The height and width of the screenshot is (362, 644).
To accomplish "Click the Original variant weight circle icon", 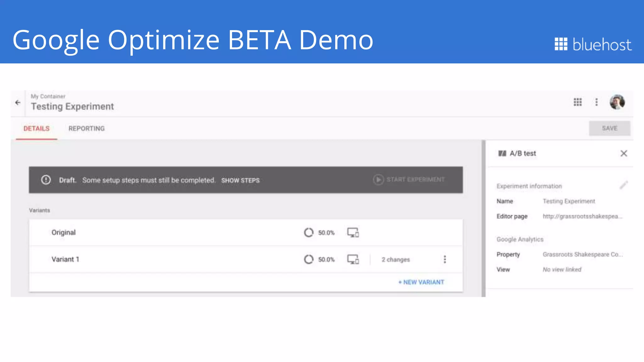I will pos(309,233).
